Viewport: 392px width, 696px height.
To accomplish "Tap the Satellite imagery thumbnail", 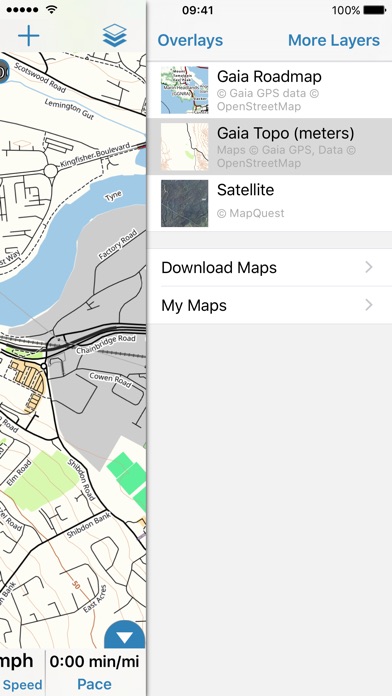I will 184,203.
